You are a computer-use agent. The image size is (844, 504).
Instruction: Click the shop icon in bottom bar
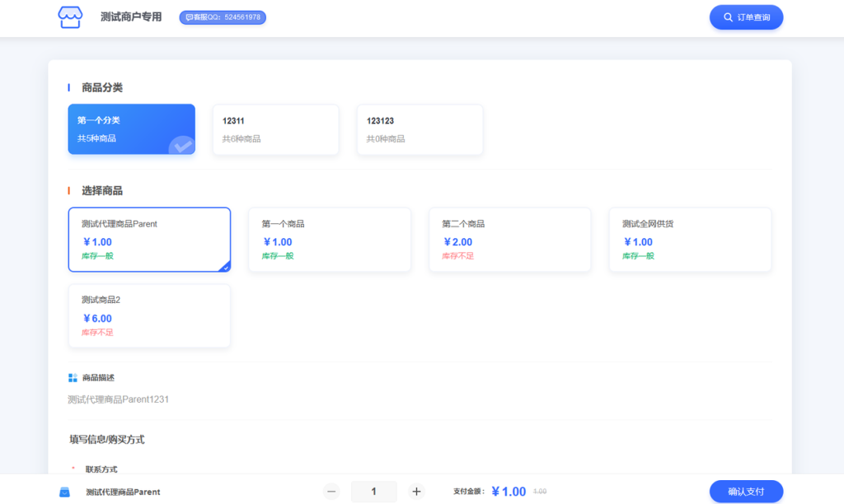point(64,492)
